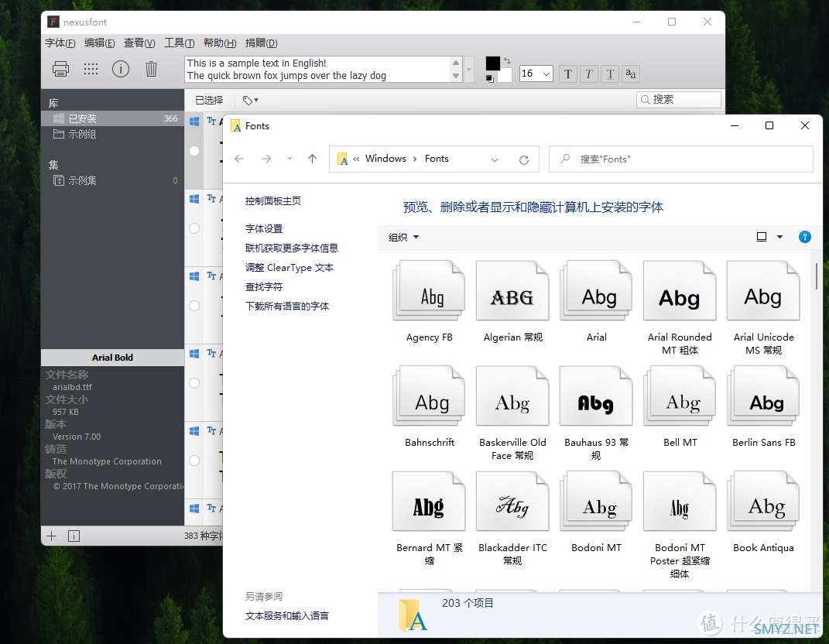
Task: Select 示例组 folder in library
Action: click(x=74, y=135)
